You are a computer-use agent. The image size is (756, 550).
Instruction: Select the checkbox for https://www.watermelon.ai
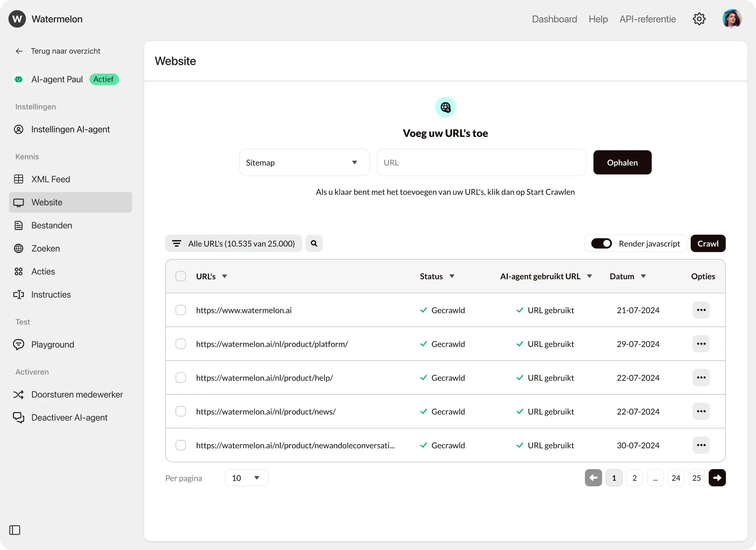pyautogui.click(x=181, y=310)
